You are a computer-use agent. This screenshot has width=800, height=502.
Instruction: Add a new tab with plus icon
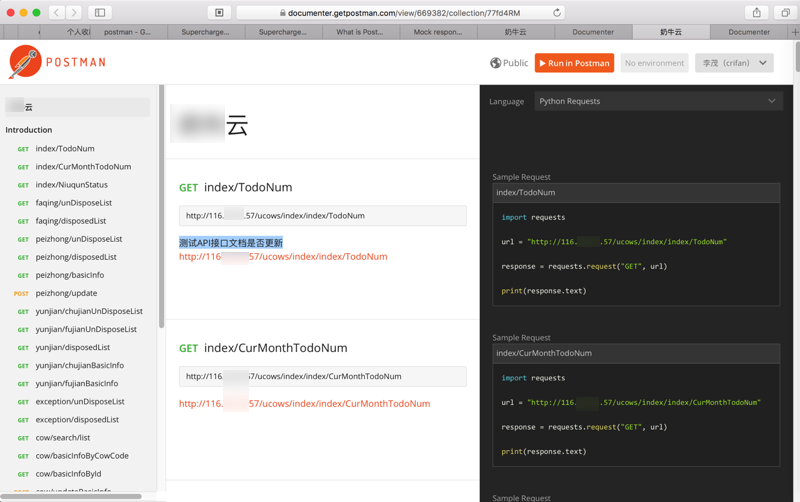point(794,32)
